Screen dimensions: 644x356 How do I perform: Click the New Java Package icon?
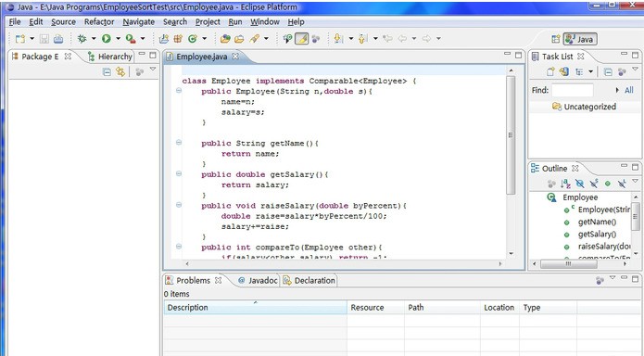click(x=178, y=39)
